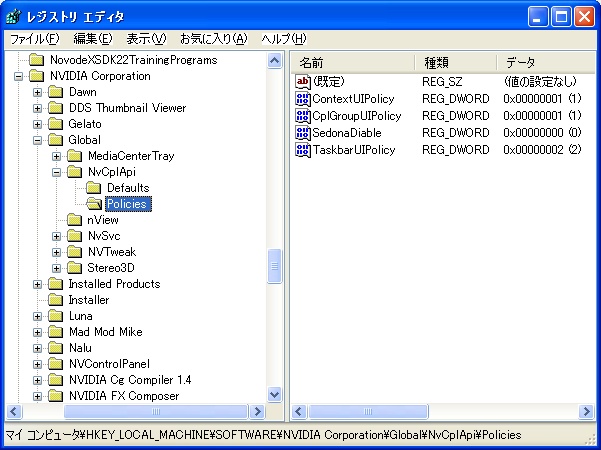Click the DWORD icon beside SedonaDiable
601x450 pixels.
coord(303,133)
